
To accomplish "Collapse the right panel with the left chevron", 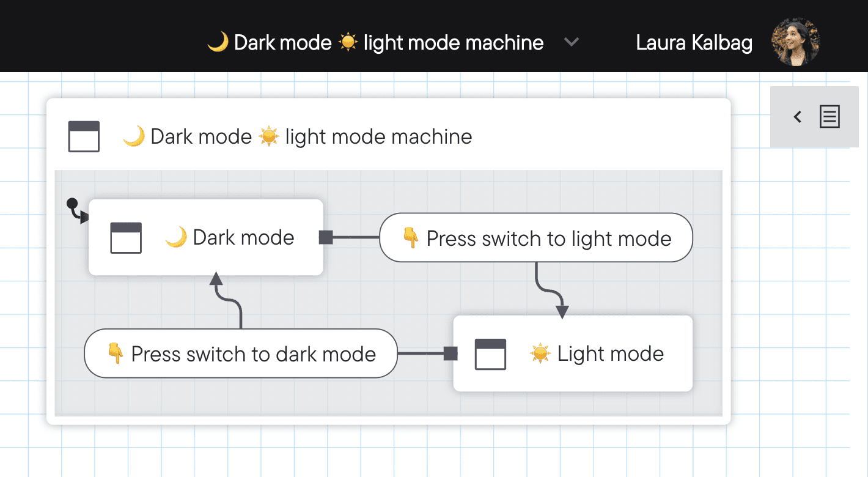I will tap(797, 117).
